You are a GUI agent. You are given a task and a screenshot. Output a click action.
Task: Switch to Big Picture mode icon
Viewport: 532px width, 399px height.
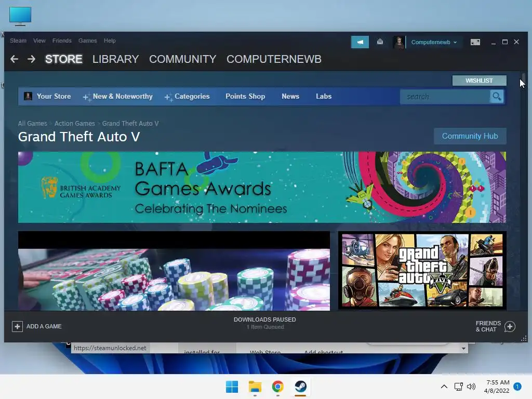pos(475,42)
